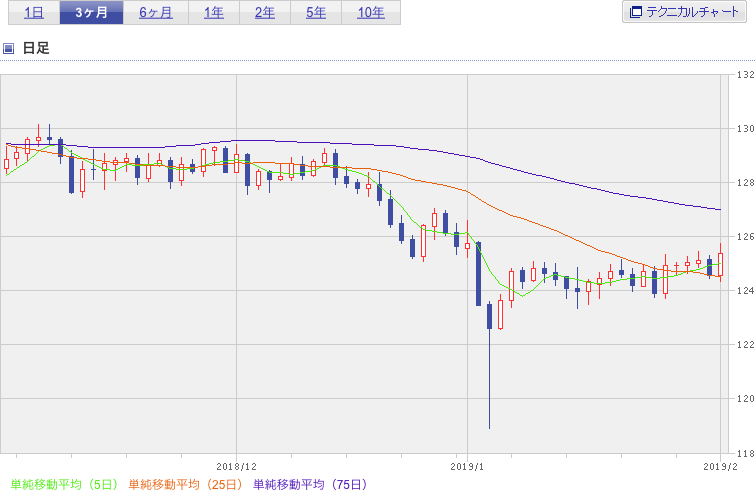Click the window icon on テクニカルチャート button

point(636,12)
